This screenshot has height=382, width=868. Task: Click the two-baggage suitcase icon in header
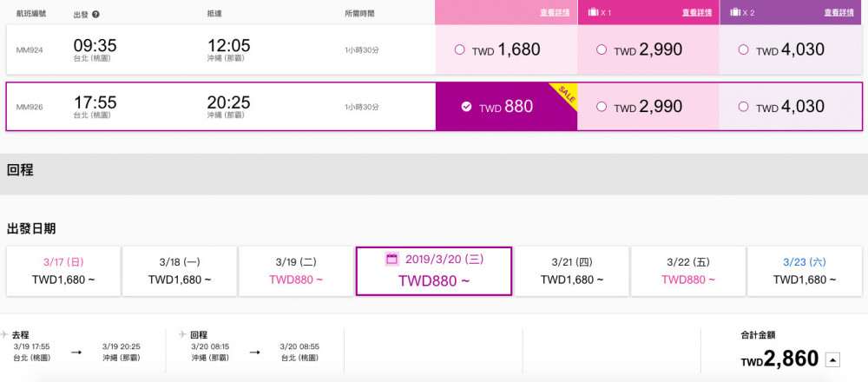click(x=736, y=13)
